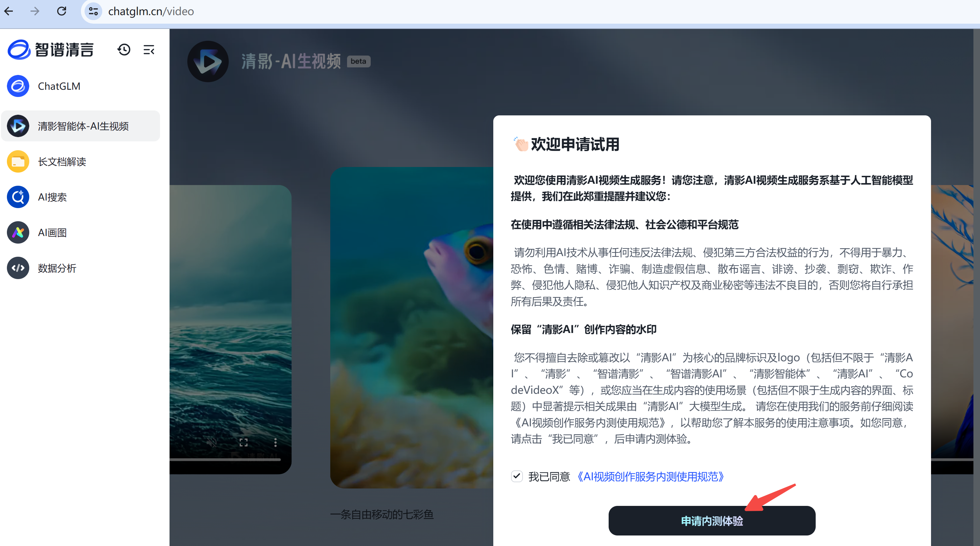Collapse the sidebar with the menu-fold icon
The image size is (980, 546).
click(x=149, y=50)
